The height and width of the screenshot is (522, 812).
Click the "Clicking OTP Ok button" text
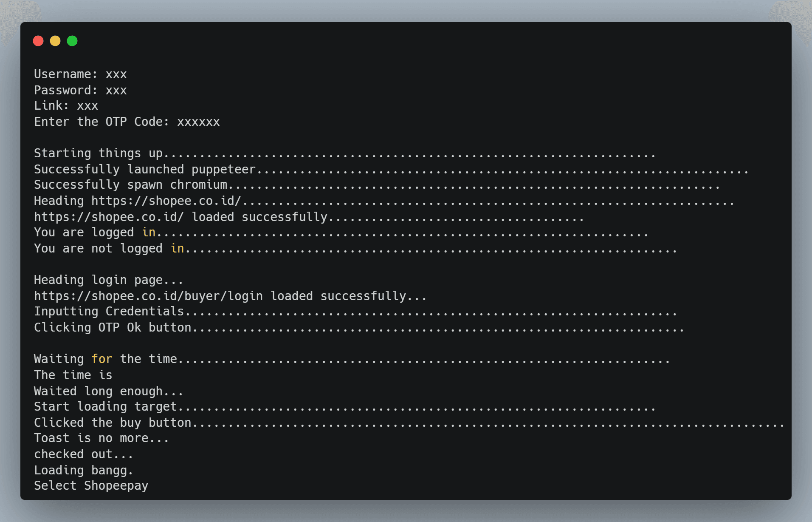coord(113,328)
